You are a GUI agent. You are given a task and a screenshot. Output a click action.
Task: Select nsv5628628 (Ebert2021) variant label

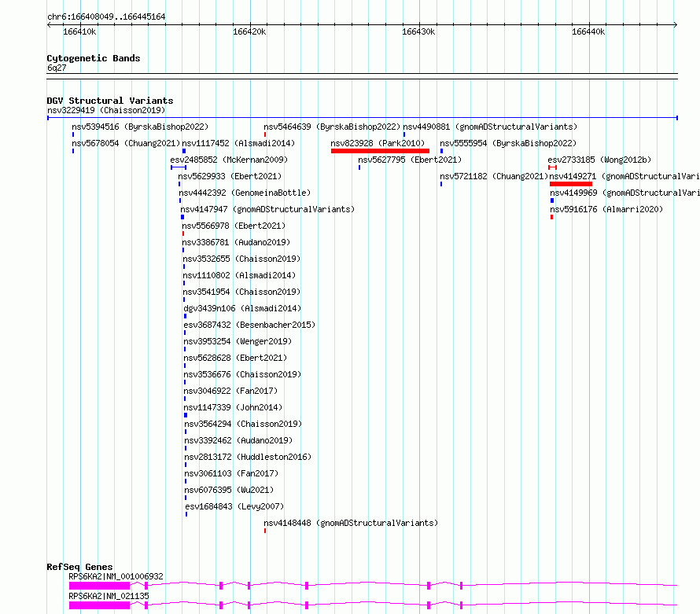click(x=235, y=358)
